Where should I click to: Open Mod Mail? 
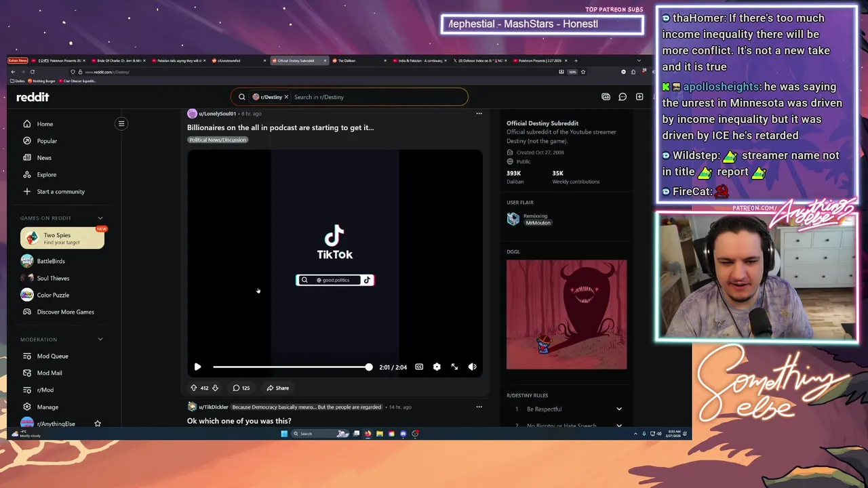(x=50, y=373)
